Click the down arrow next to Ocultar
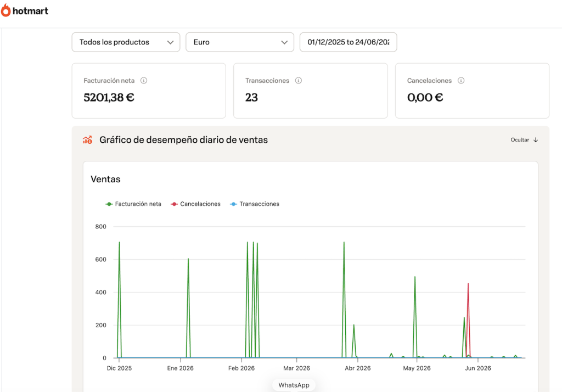 [536, 140]
